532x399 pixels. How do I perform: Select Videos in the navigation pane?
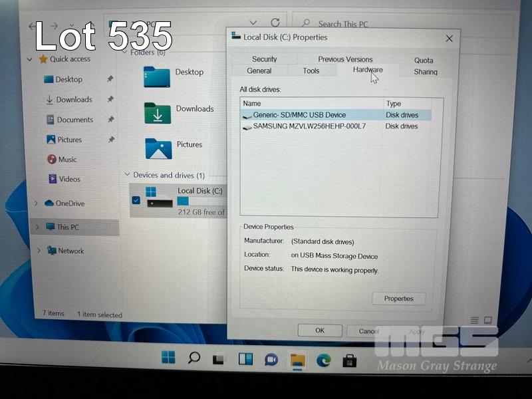pos(69,180)
